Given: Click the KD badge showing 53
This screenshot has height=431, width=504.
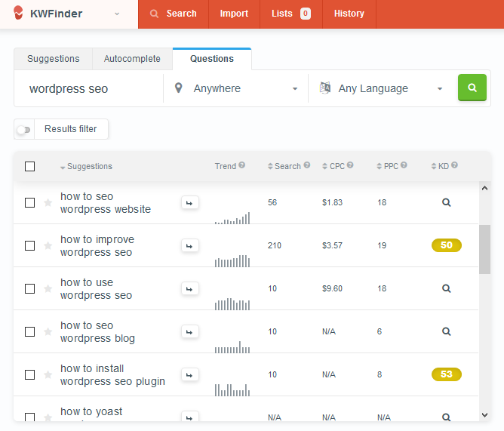Looking at the screenshot, I should (447, 374).
